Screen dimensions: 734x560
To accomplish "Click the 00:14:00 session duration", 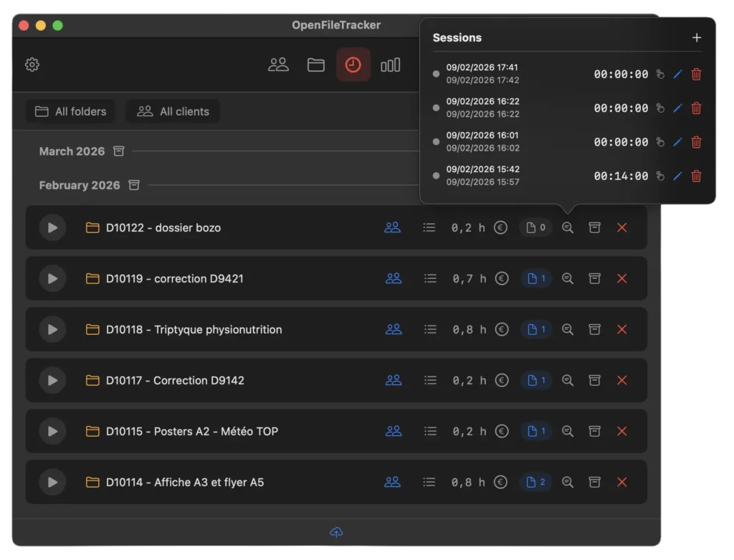I will click(x=621, y=176).
